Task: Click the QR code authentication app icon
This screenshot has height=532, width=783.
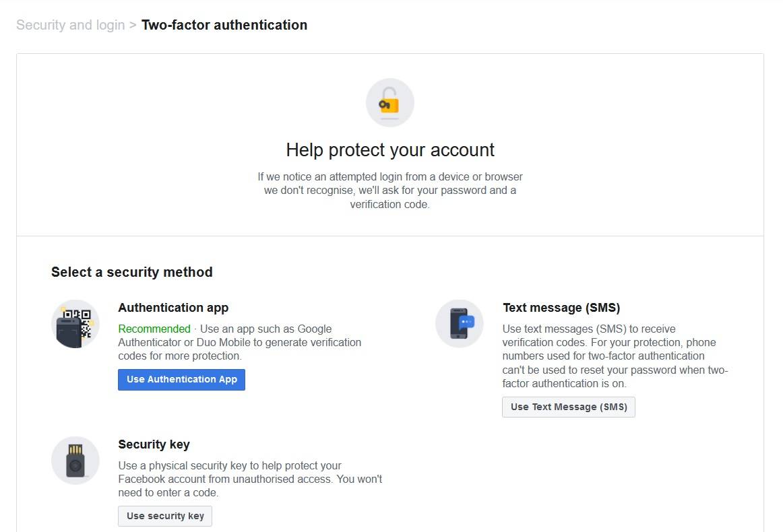Action: (x=75, y=324)
